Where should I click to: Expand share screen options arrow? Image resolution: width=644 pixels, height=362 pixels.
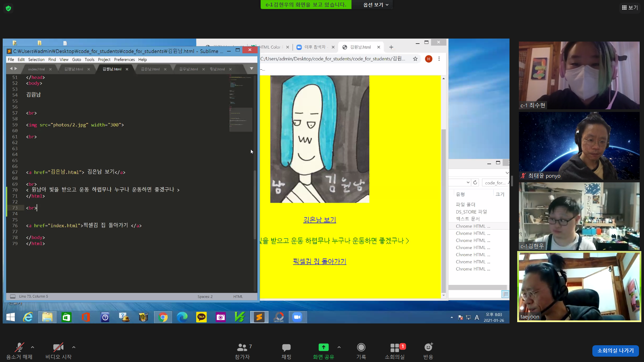click(x=339, y=347)
